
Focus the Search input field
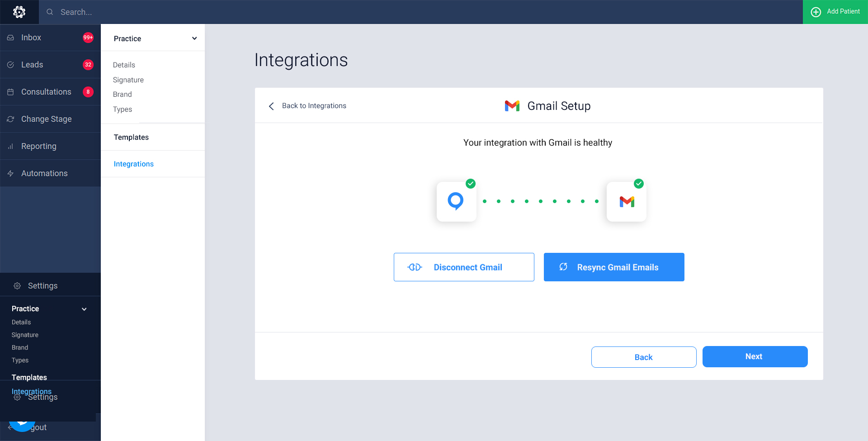coord(420,12)
